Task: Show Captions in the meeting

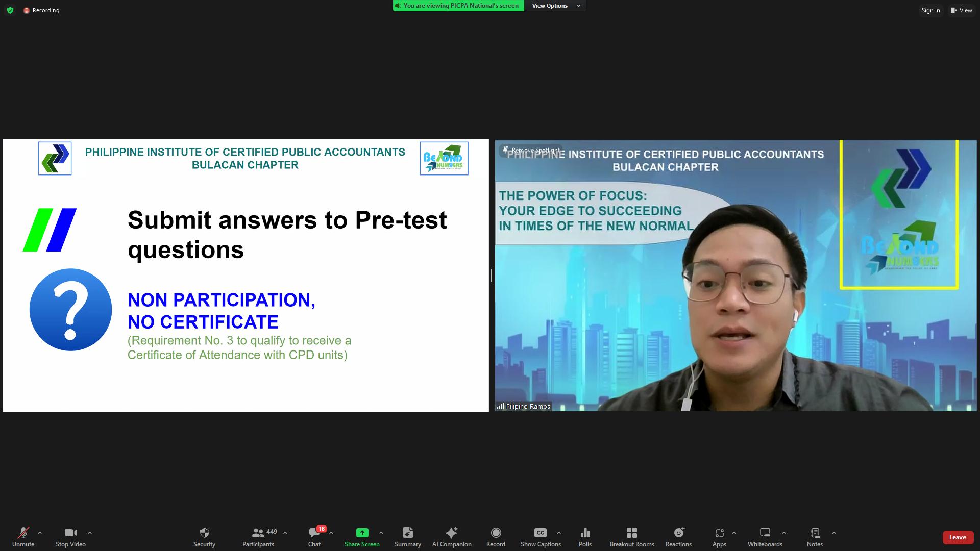Action: coord(541,537)
